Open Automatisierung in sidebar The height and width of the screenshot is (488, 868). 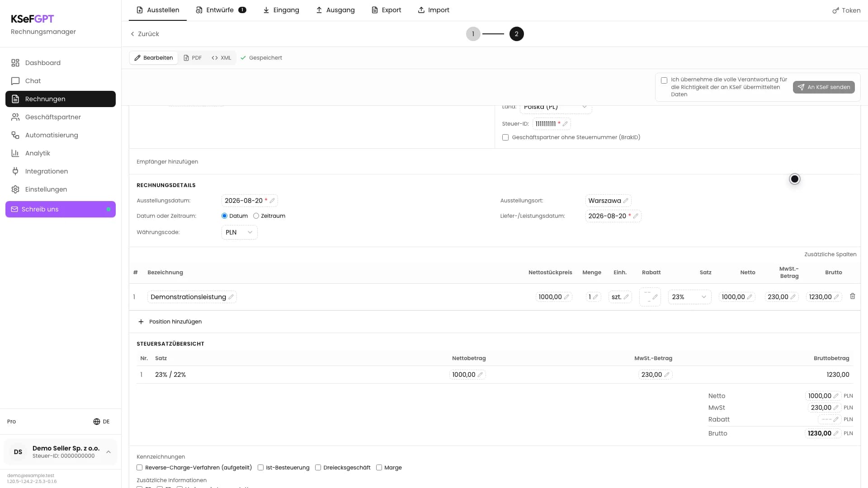(61, 135)
